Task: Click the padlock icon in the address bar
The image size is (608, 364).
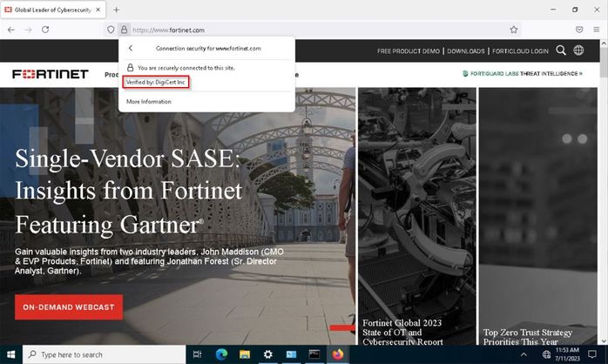Action: point(124,29)
